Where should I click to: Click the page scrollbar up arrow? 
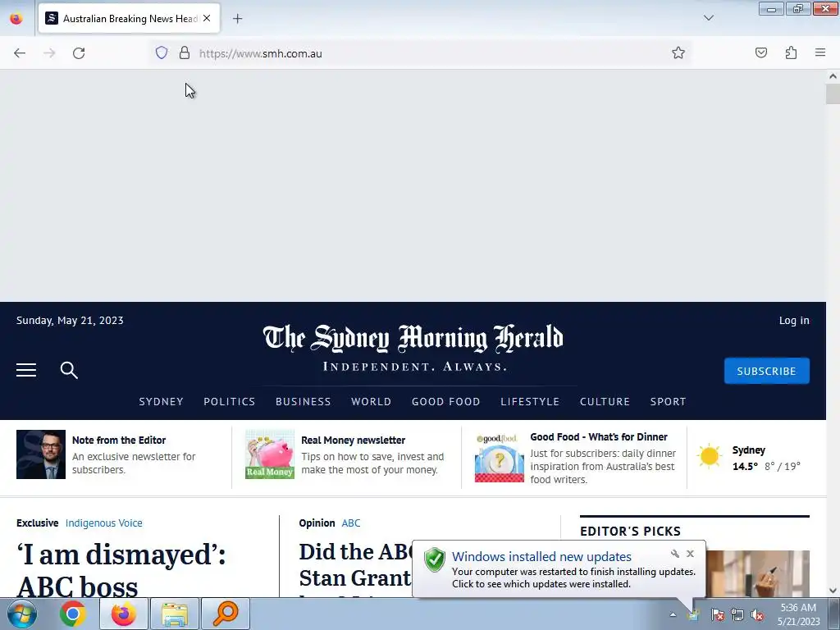click(833, 76)
